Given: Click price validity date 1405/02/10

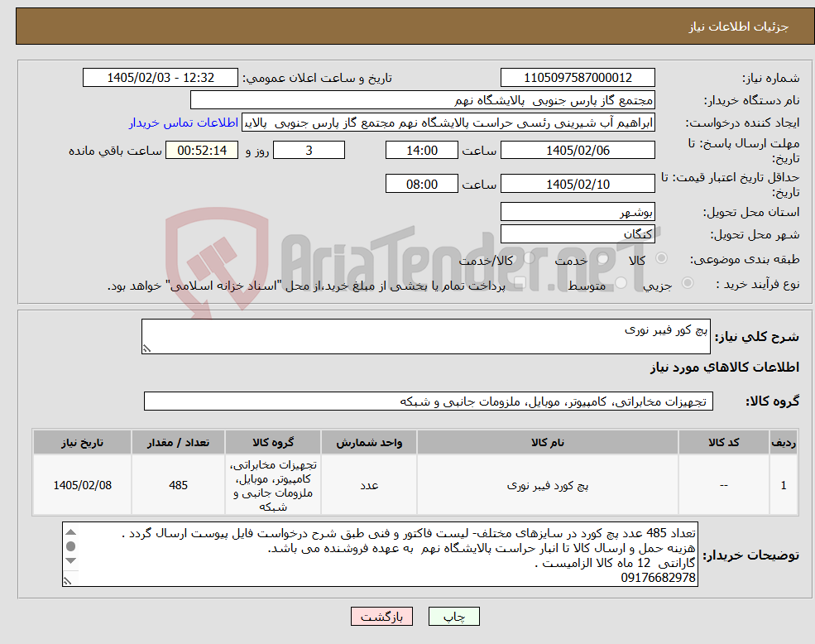Looking at the screenshot, I should [x=578, y=184].
